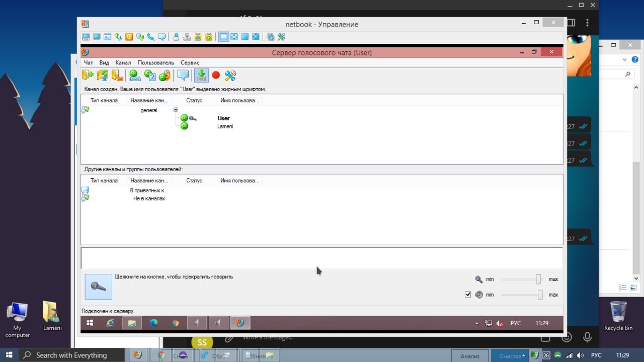This screenshot has width=644, height=362.
Task: Select the Lameni user in channel list
Action: [x=225, y=126]
